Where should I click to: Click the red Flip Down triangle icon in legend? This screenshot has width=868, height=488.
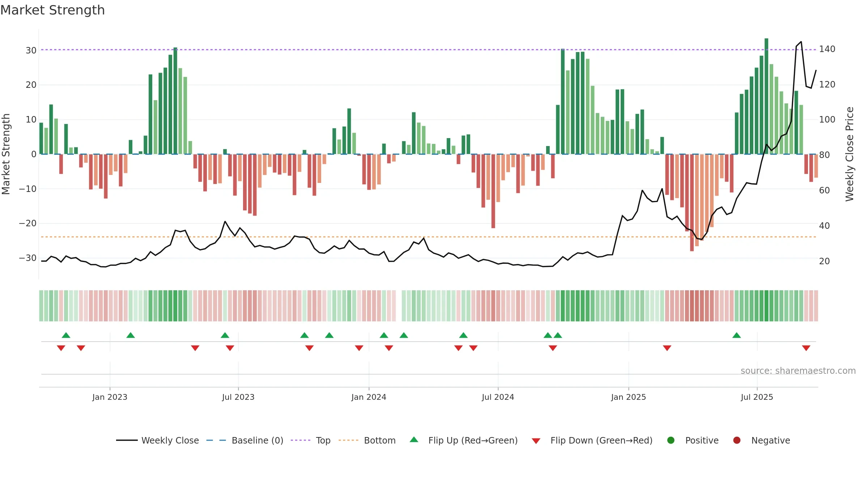click(x=536, y=441)
